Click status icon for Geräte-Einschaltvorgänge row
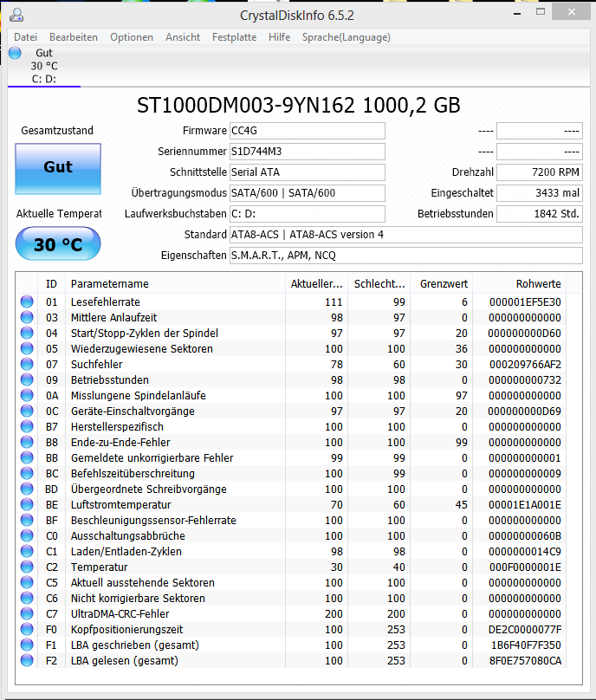This screenshot has height=700, width=596. point(27,412)
